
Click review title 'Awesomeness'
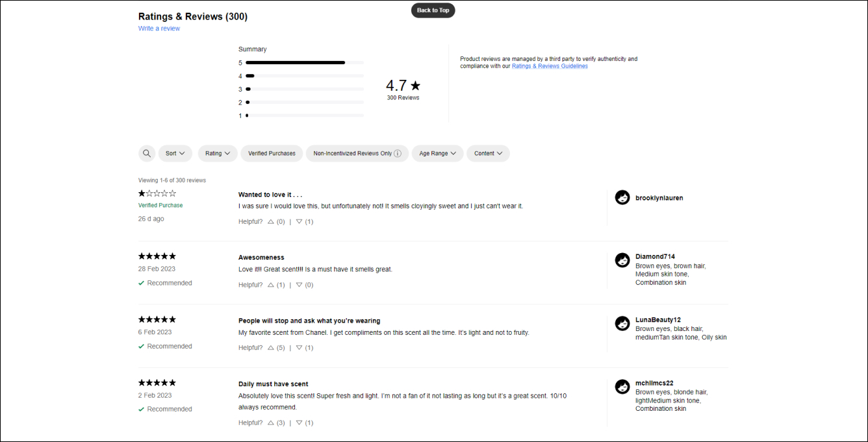point(261,258)
